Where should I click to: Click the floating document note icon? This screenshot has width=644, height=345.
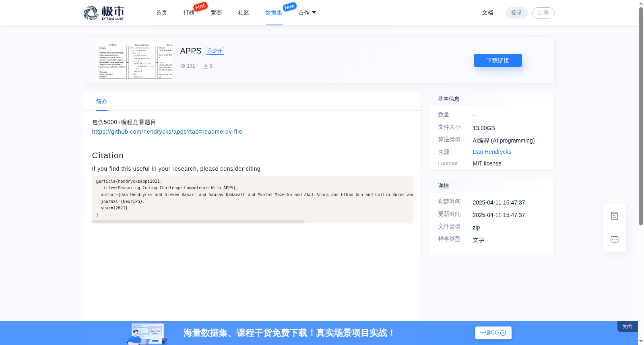(x=615, y=216)
